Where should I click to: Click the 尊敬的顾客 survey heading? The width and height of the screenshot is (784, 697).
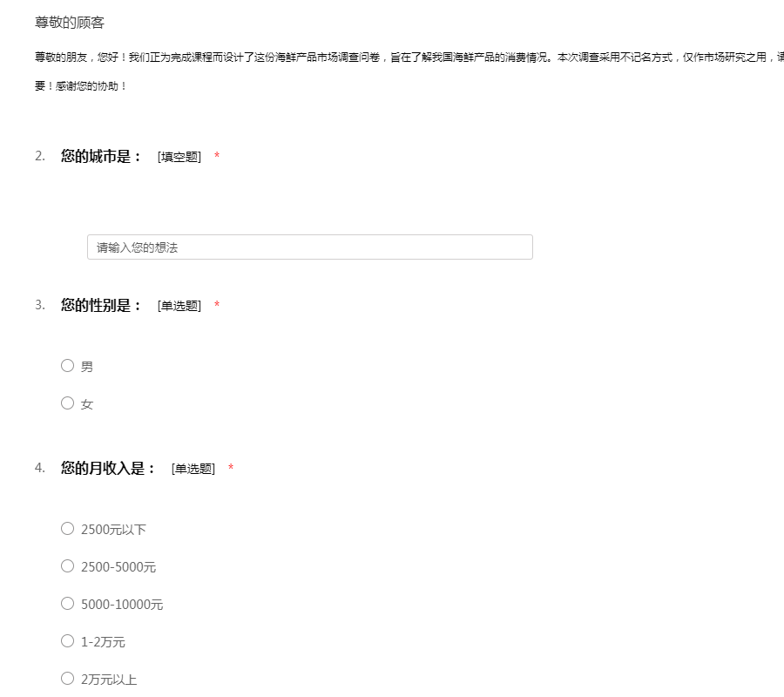click(70, 23)
